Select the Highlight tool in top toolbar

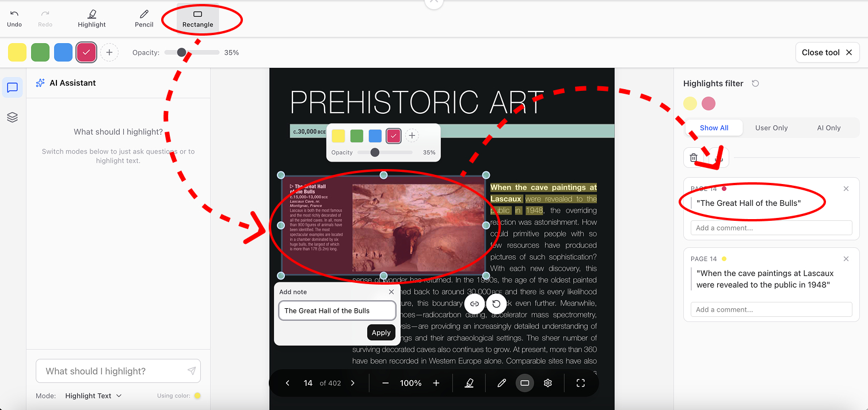point(92,18)
